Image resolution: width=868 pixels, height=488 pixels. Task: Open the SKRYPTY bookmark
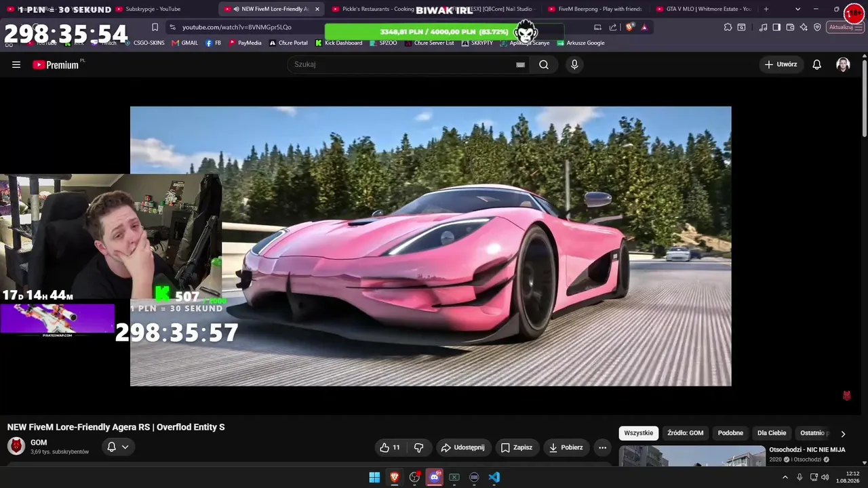477,43
